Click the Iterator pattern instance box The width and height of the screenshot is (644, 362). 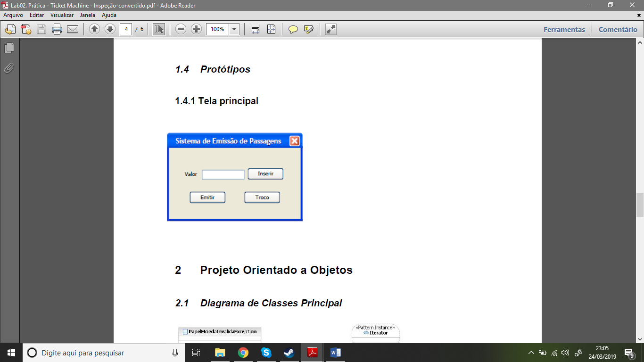tap(376, 333)
